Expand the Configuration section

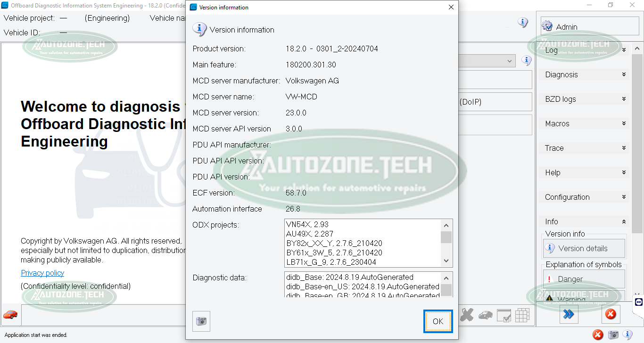tap(585, 197)
